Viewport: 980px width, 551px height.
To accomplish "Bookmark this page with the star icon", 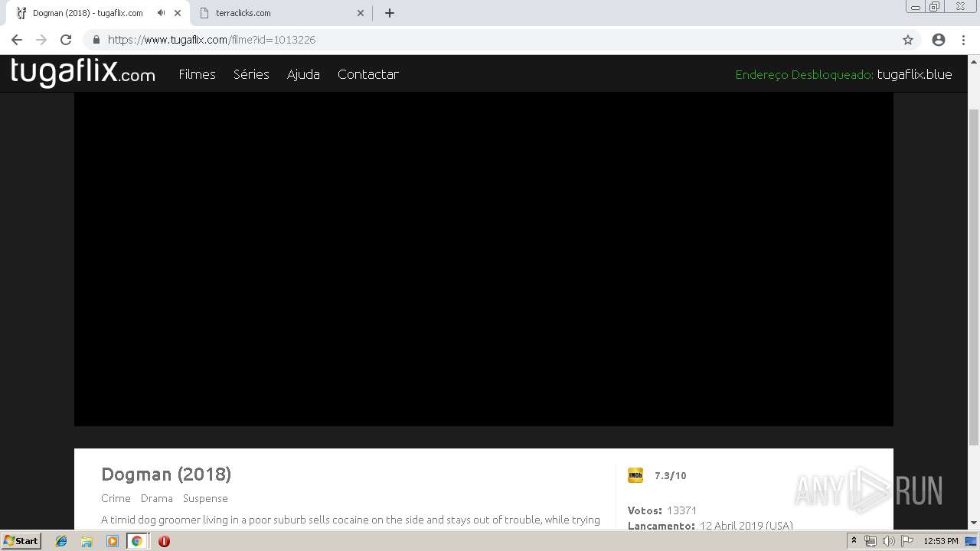I will 908,40.
